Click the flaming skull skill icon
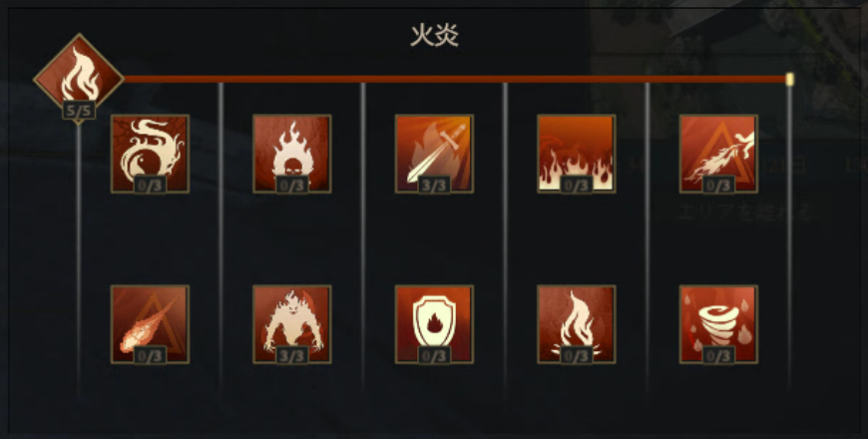The height and width of the screenshot is (439, 868). 292,154
